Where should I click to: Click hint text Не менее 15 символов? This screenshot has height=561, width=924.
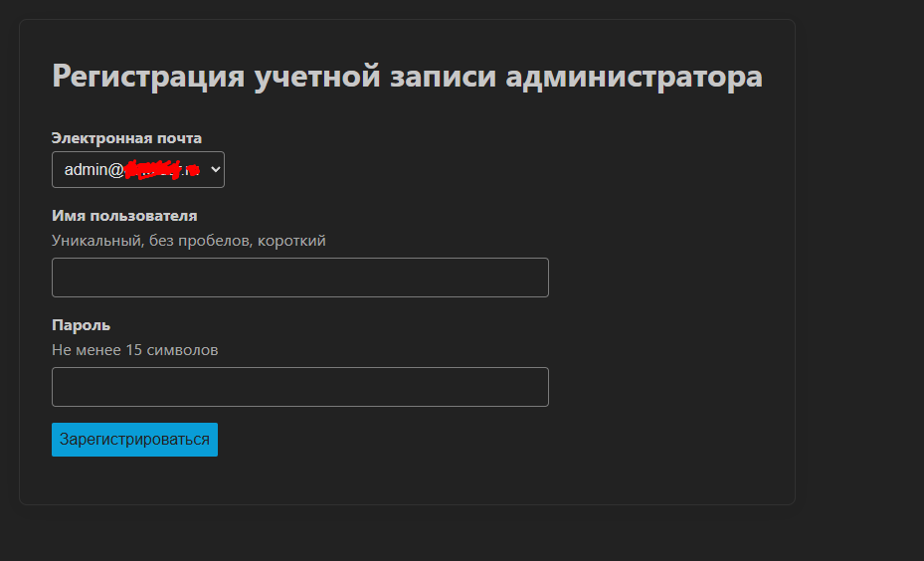[135, 350]
